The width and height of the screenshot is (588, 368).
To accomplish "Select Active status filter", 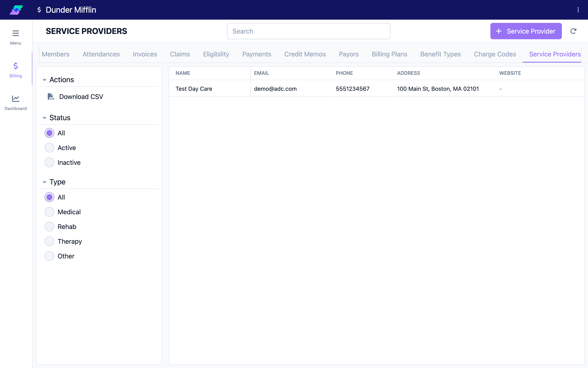I will tap(49, 148).
